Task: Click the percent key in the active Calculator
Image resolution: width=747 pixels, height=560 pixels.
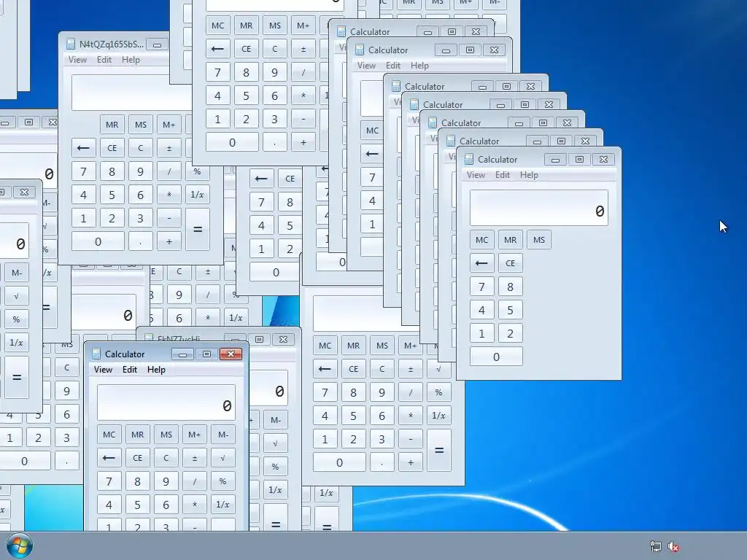Action: [x=223, y=481]
